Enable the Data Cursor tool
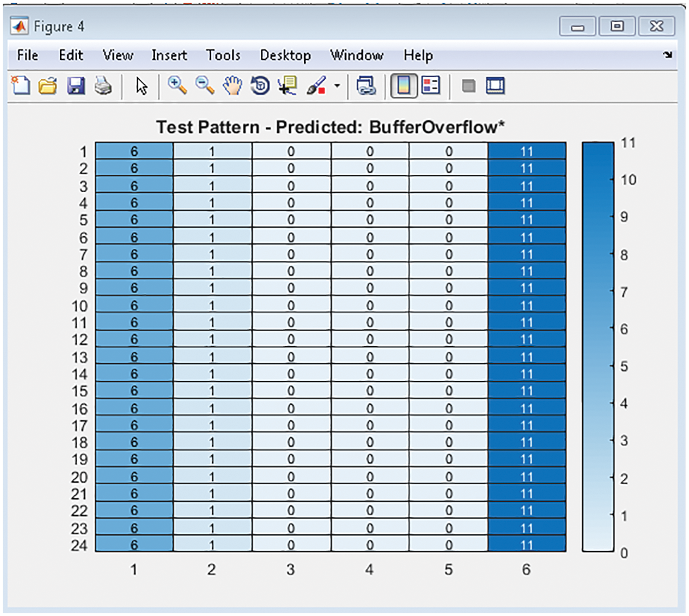This screenshot has height=616, width=689. 288,86
